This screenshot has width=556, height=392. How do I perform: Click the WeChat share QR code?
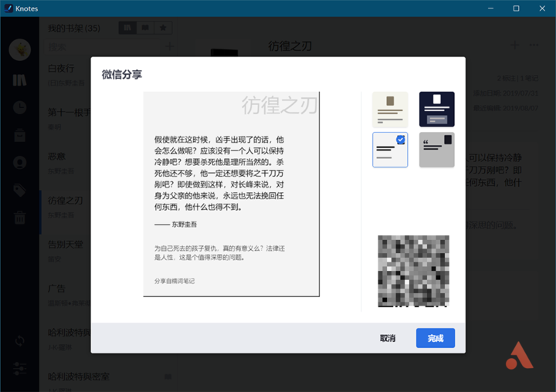413,271
